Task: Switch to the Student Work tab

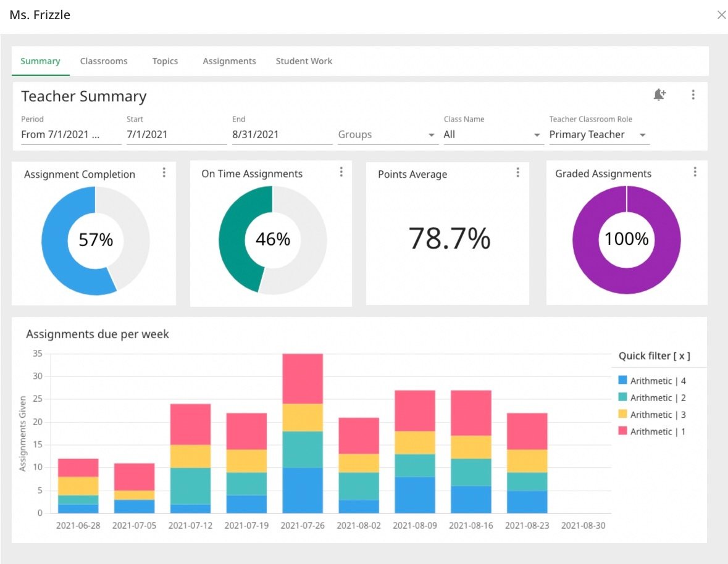Action: [304, 61]
